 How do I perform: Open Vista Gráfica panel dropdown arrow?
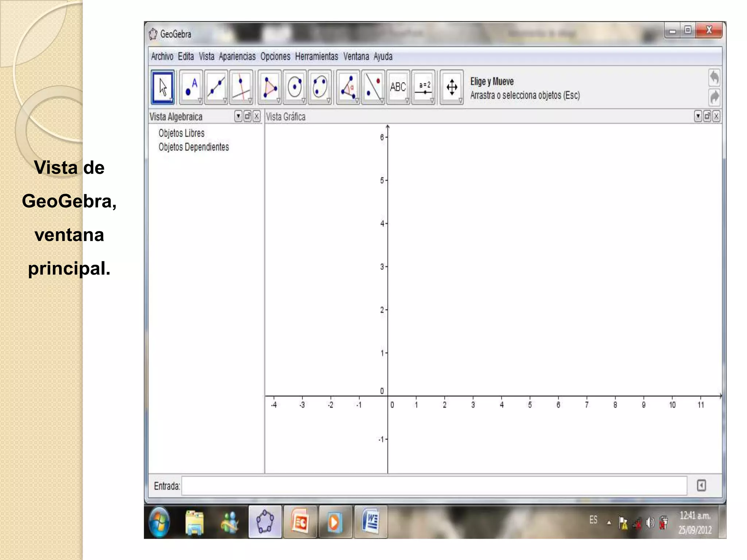pyautogui.click(x=698, y=116)
